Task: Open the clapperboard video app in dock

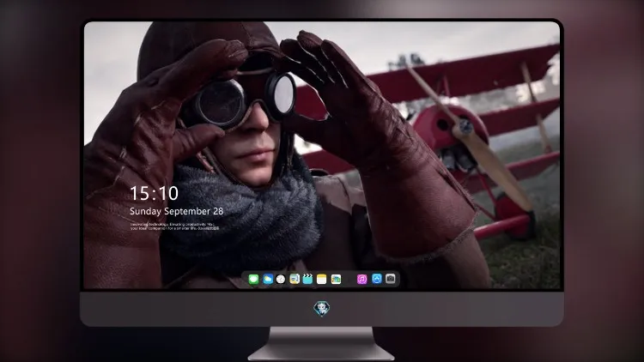Action: (307, 279)
